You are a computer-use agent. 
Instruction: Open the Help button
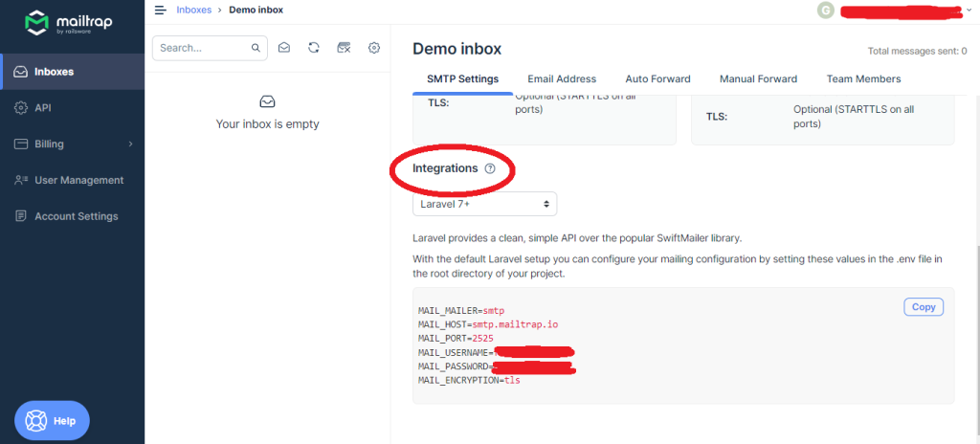pos(53,421)
